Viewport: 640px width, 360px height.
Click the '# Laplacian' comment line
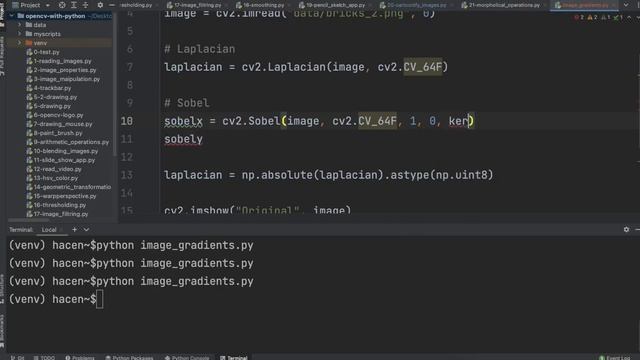(200, 49)
